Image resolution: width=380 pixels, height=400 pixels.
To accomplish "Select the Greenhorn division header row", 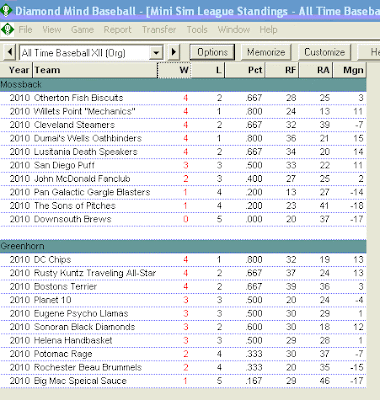I will click(x=183, y=246).
